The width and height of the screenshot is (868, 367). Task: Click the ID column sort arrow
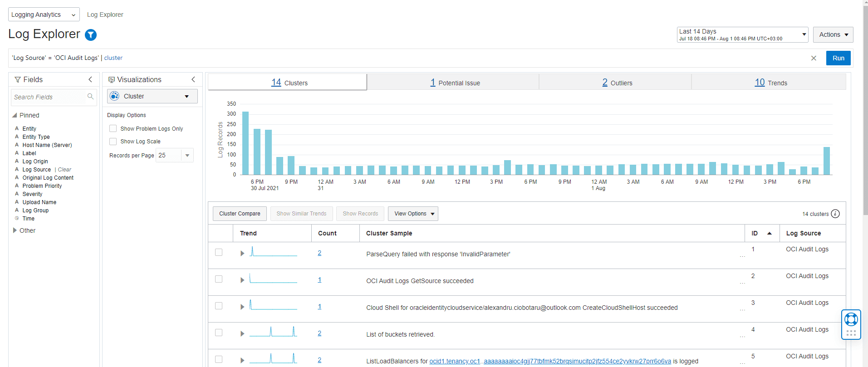(770, 233)
